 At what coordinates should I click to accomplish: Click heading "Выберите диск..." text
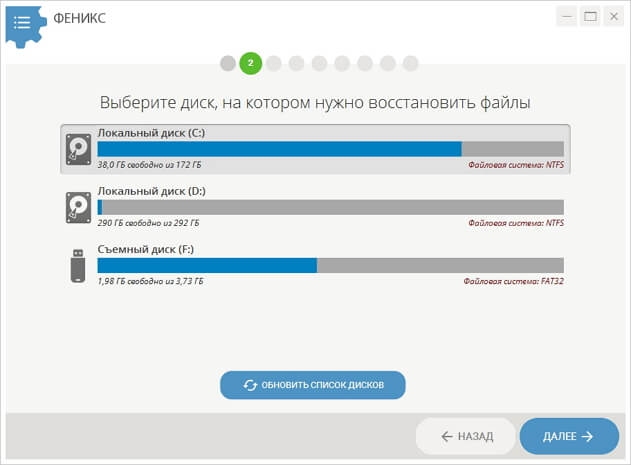tap(315, 103)
